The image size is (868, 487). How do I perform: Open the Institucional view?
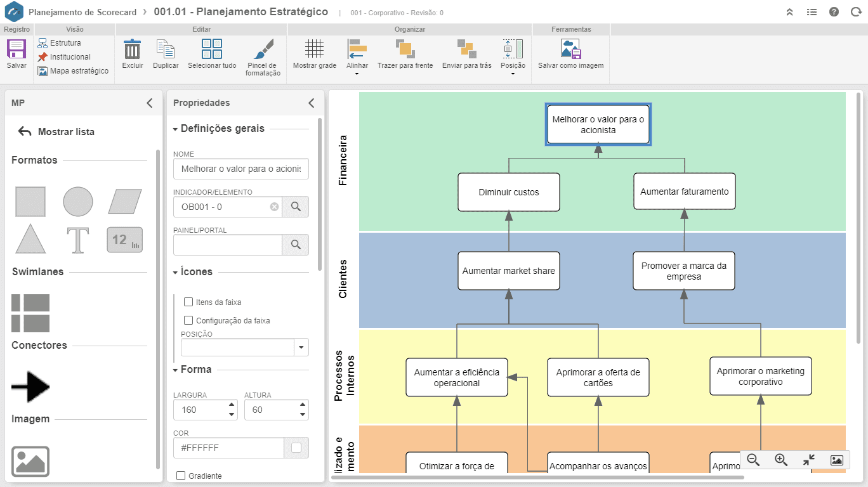(x=64, y=57)
